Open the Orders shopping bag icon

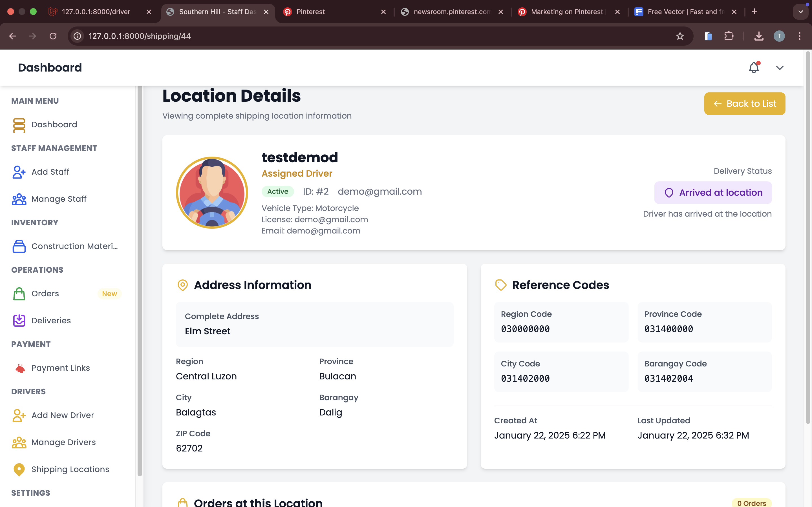[19, 294]
